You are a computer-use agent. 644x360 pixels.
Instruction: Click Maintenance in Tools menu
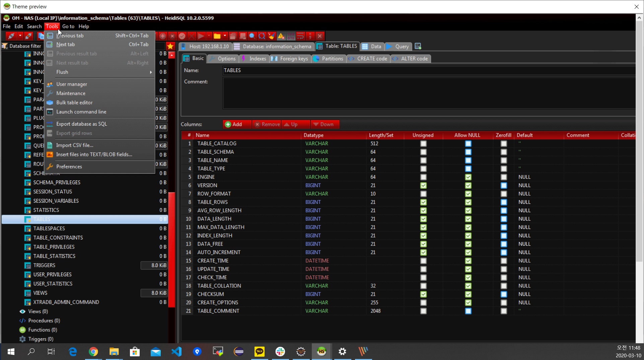100,93
